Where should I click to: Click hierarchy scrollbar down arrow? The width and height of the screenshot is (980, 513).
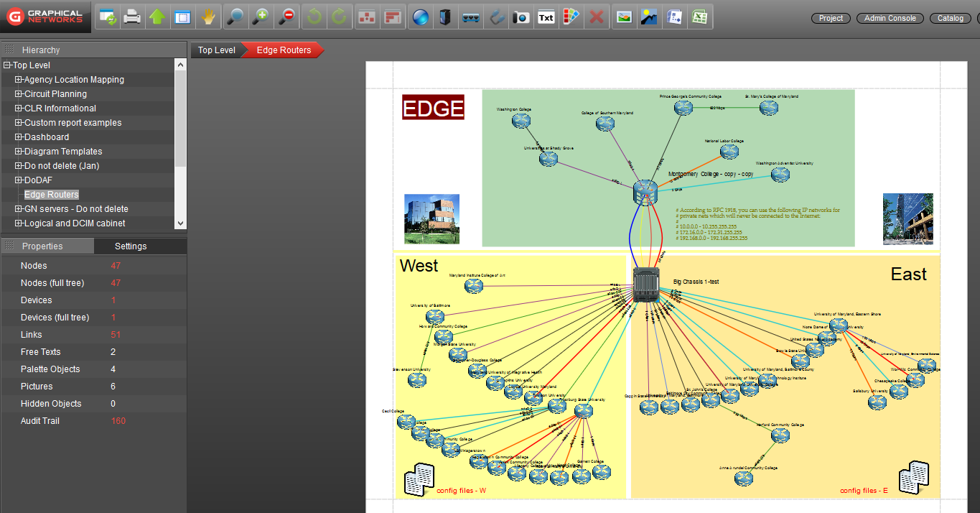pos(180,223)
